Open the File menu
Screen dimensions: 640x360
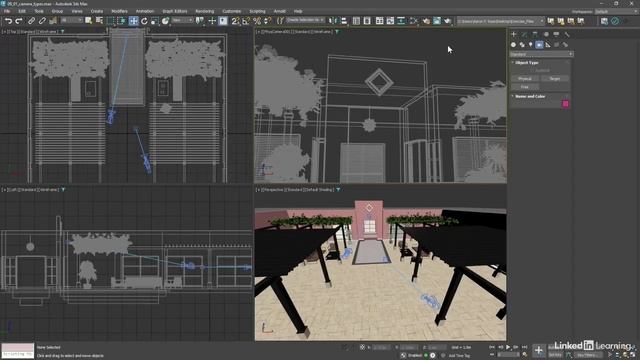7,11
